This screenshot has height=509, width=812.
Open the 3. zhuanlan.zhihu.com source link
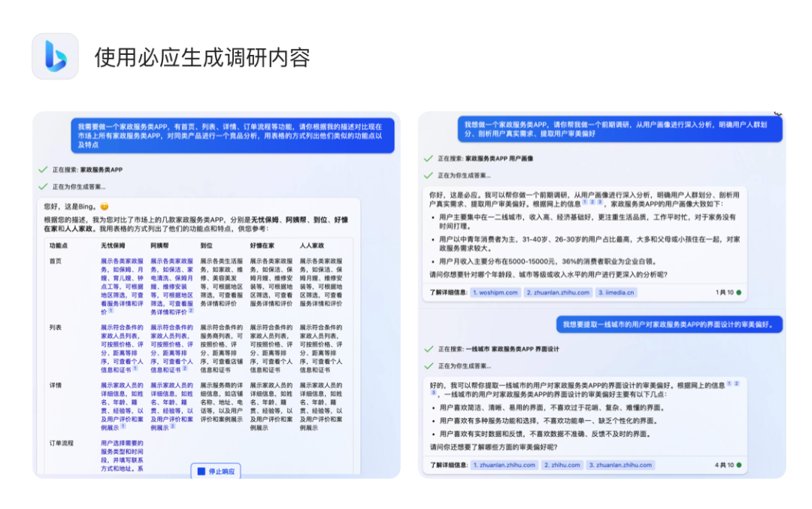620,465
